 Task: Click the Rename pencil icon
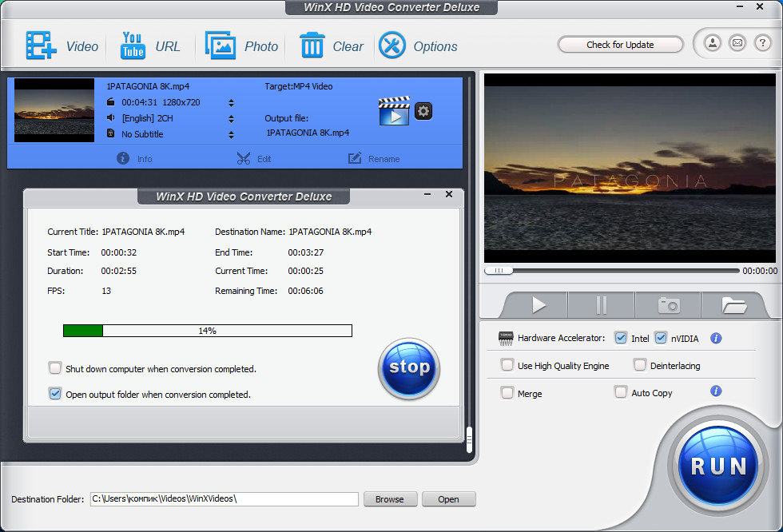[x=355, y=158]
